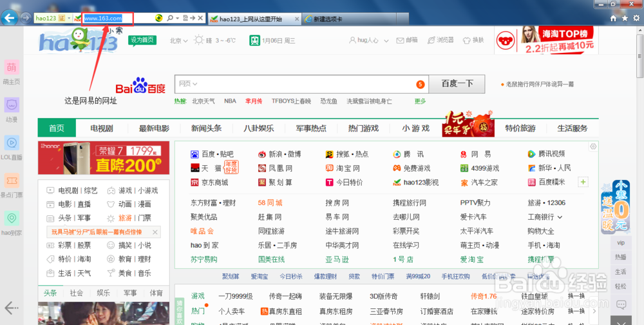
Task: Collapse the left sidebar with arrow
Action: click(x=11, y=307)
